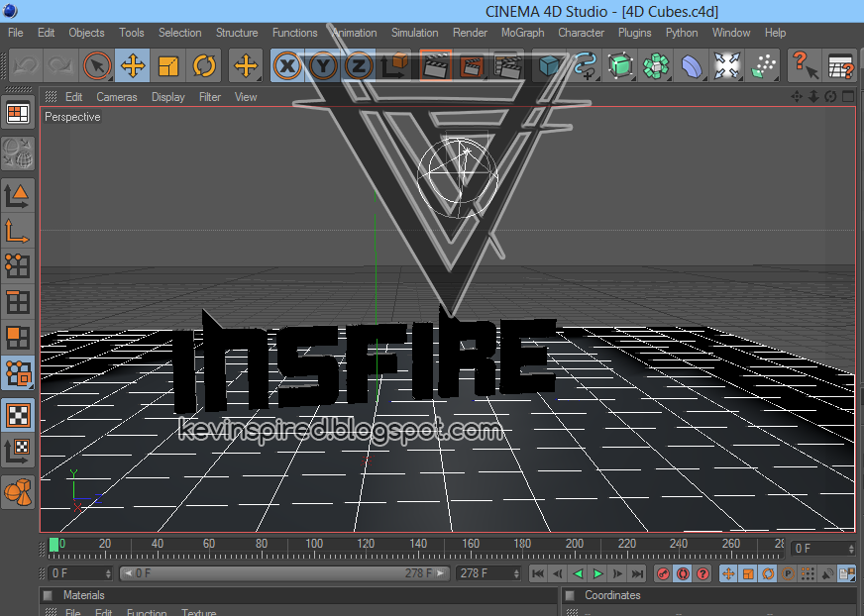Image resolution: width=864 pixels, height=616 pixels.
Task: Toggle the maximize viewport icon
Action: pyautogui.click(x=848, y=97)
